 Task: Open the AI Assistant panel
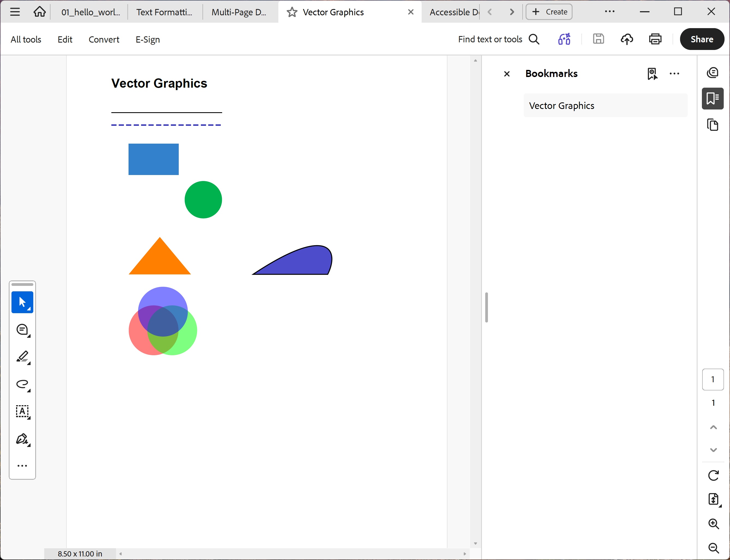coord(713,73)
